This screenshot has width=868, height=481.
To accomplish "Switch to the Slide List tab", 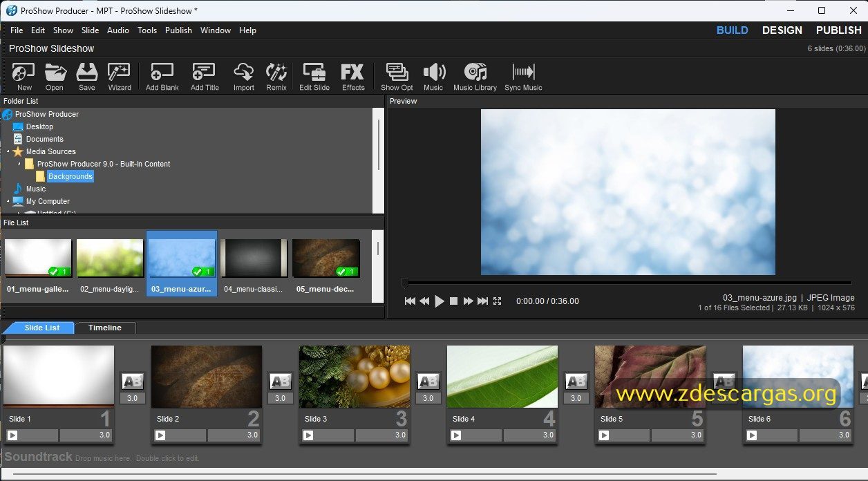I will pyautogui.click(x=40, y=328).
